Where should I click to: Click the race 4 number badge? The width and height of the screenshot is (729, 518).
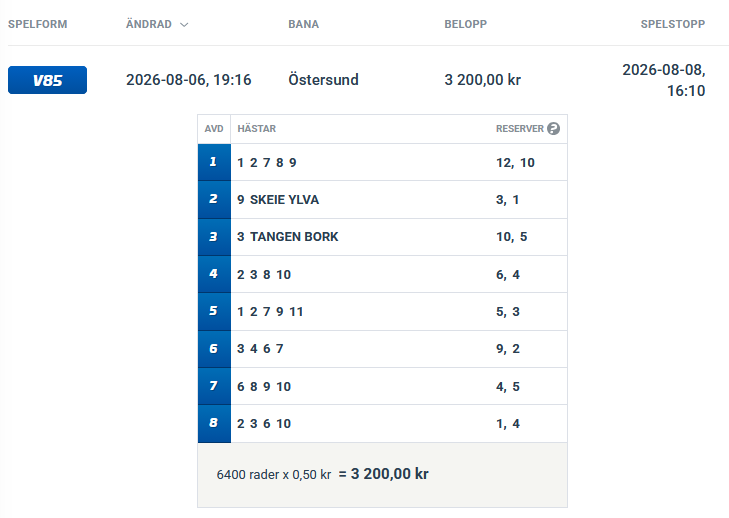pos(214,274)
